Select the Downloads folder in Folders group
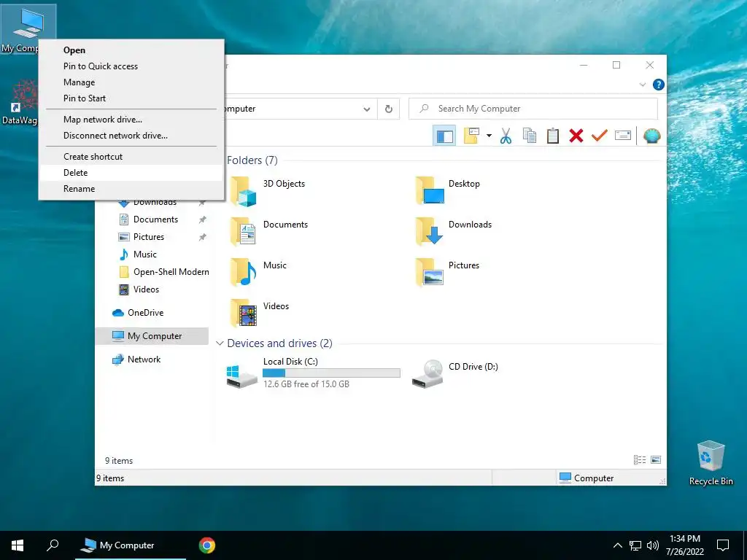 pyautogui.click(x=454, y=231)
